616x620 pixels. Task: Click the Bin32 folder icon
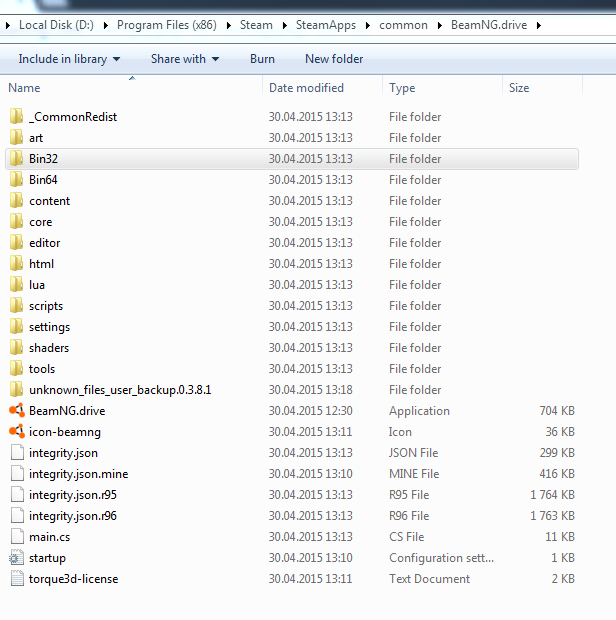coord(17,158)
